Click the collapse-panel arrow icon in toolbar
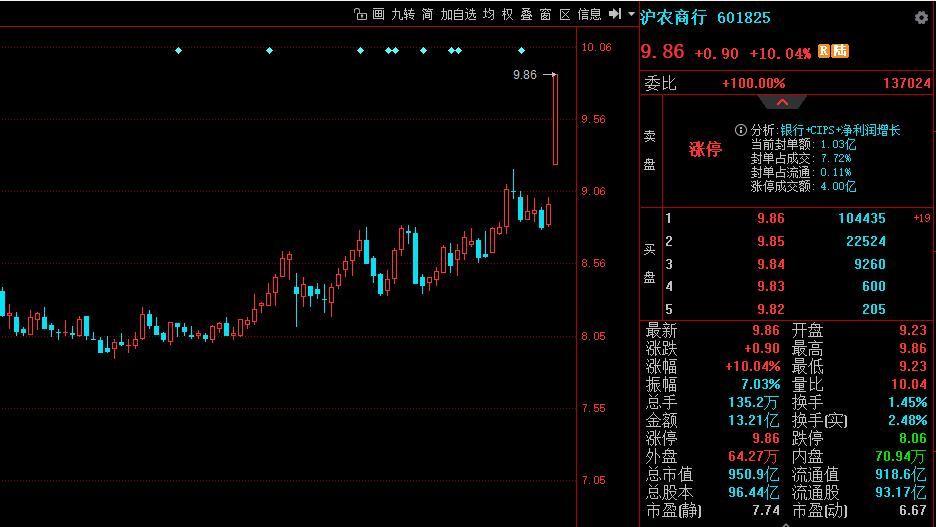Viewport: 936px width, 527px height. click(x=615, y=13)
